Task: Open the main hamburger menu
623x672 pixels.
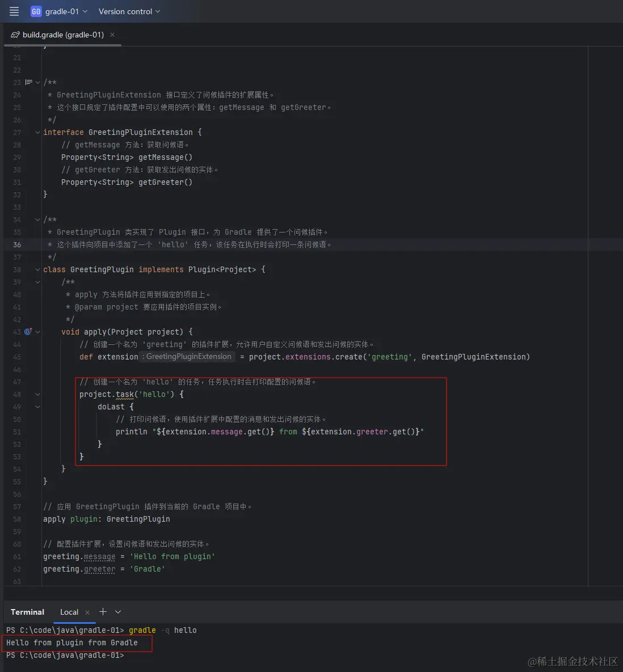Action: point(14,11)
